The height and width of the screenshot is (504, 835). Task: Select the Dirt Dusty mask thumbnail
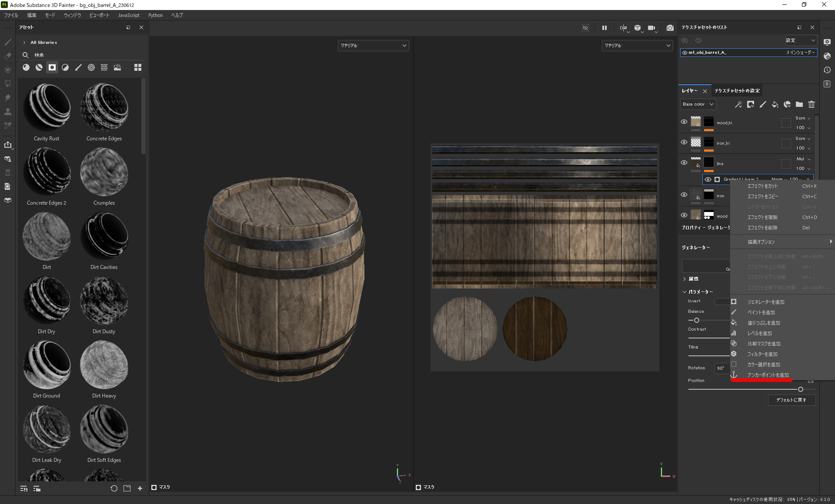pos(104,301)
